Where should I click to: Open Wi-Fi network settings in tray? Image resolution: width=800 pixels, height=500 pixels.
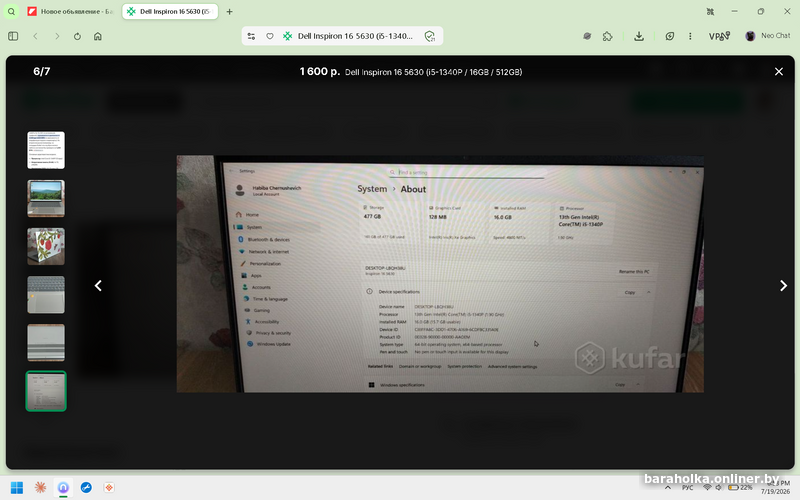pyautogui.click(x=707, y=488)
